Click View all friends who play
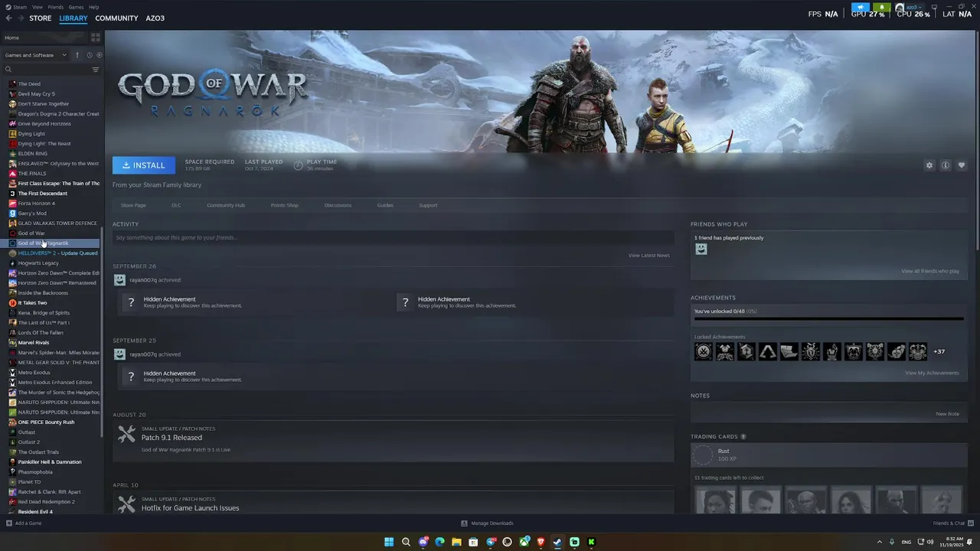The height and width of the screenshot is (551, 980). 930,271
